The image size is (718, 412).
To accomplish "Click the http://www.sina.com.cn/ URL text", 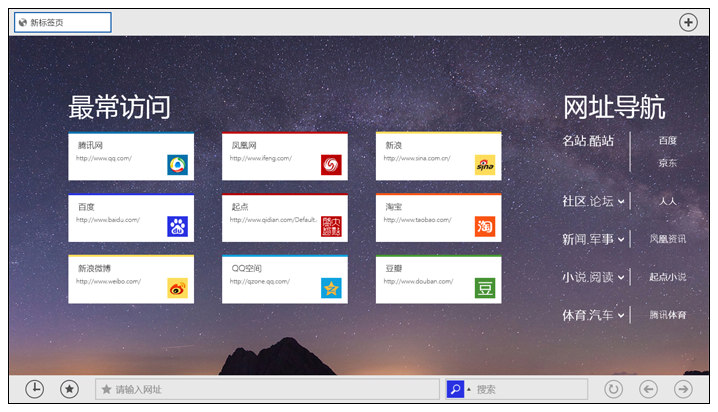I will click(x=417, y=158).
